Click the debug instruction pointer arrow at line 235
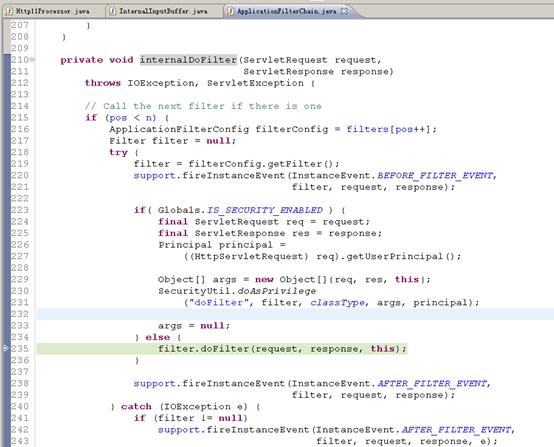Image resolution: width=554 pixels, height=447 pixels. pyautogui.click(x=6, y=348)
